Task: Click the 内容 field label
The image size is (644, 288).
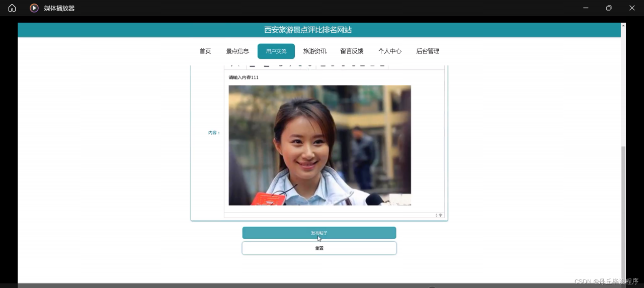Action: tap(214, 133)
